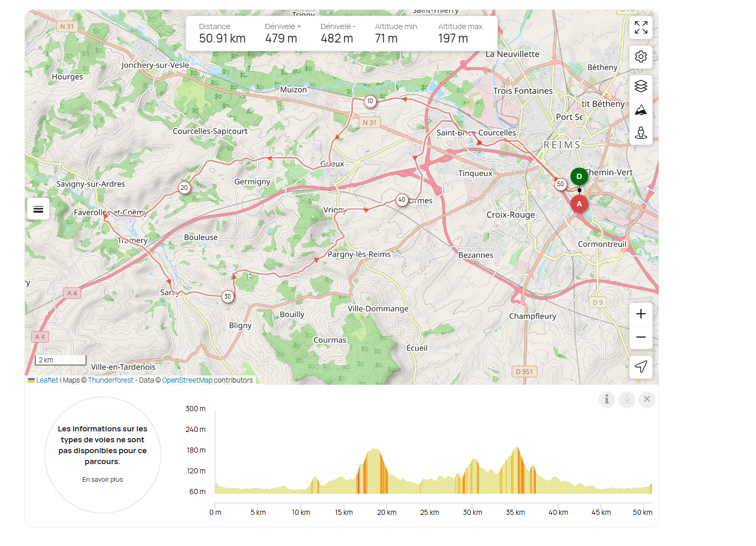Zoom out of the map
756x546 pixels.
pos(640,338)
